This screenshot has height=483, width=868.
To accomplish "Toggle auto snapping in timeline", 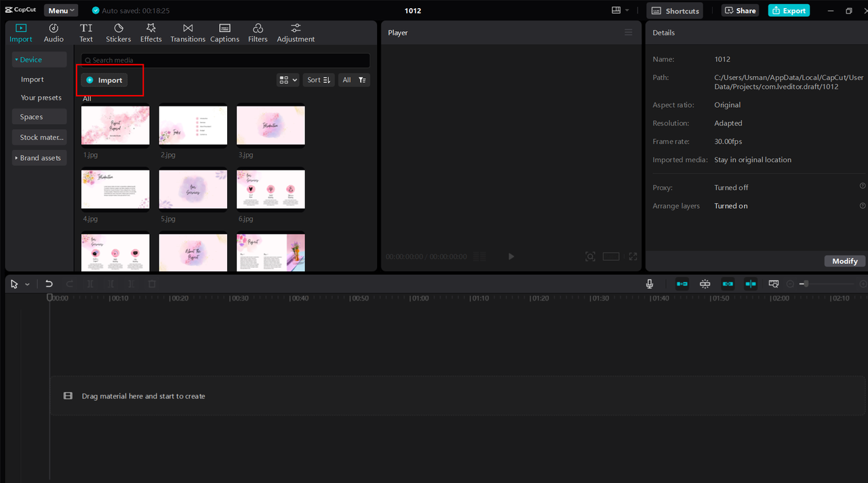I will click(705, 284).
